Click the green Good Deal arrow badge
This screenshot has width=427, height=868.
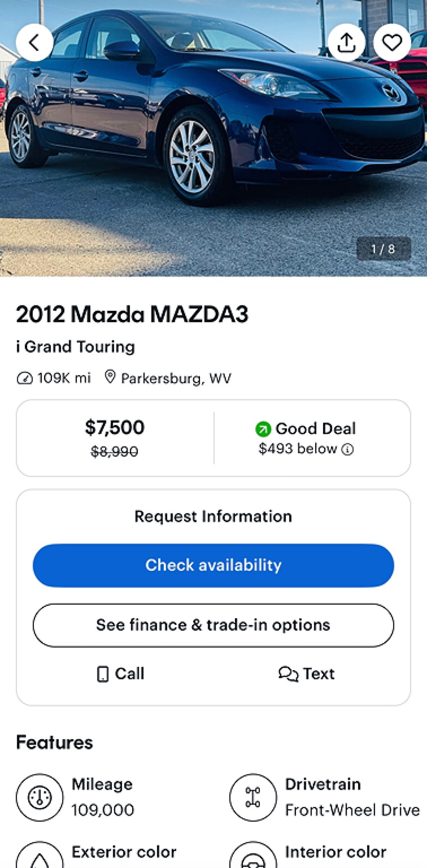tap(263, 429)
